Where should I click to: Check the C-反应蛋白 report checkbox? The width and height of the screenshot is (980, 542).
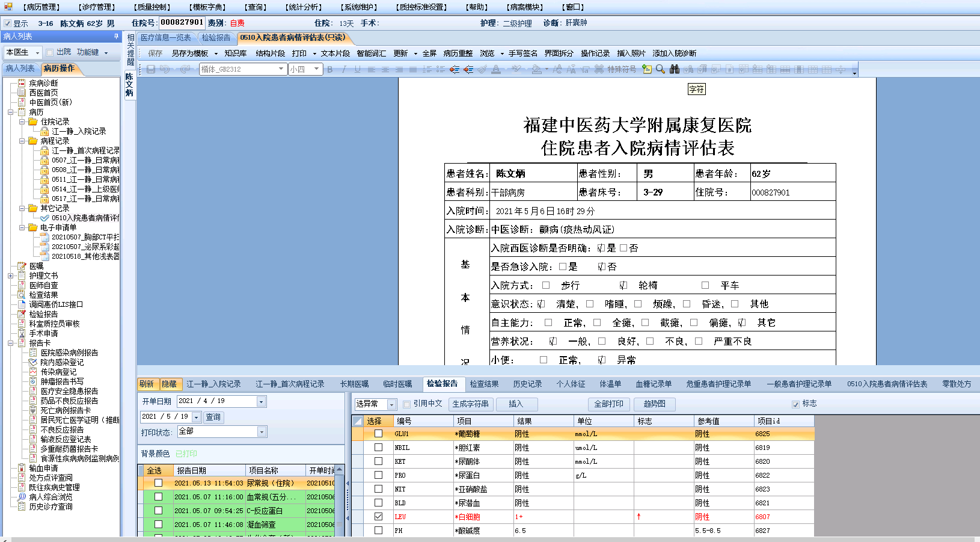click(x=158, y=511)
